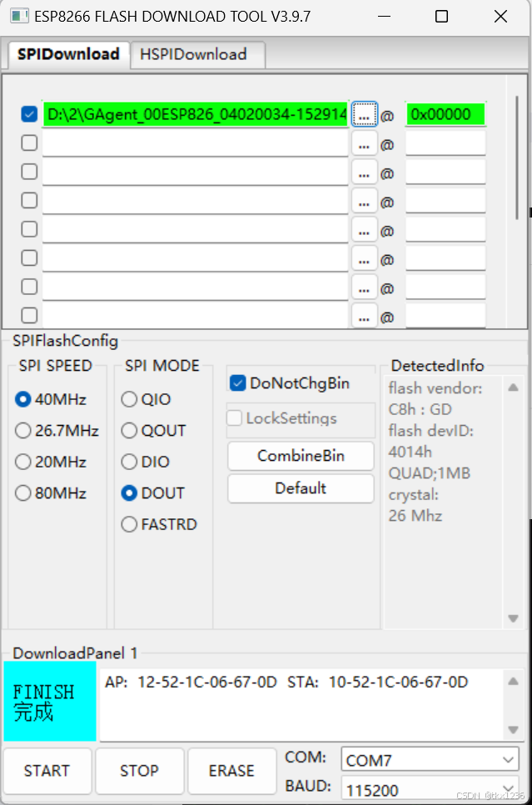The width and height of the screenshot is (532, 805).
Task: Click fourth row '...' browse button
Action: (365, 202)
